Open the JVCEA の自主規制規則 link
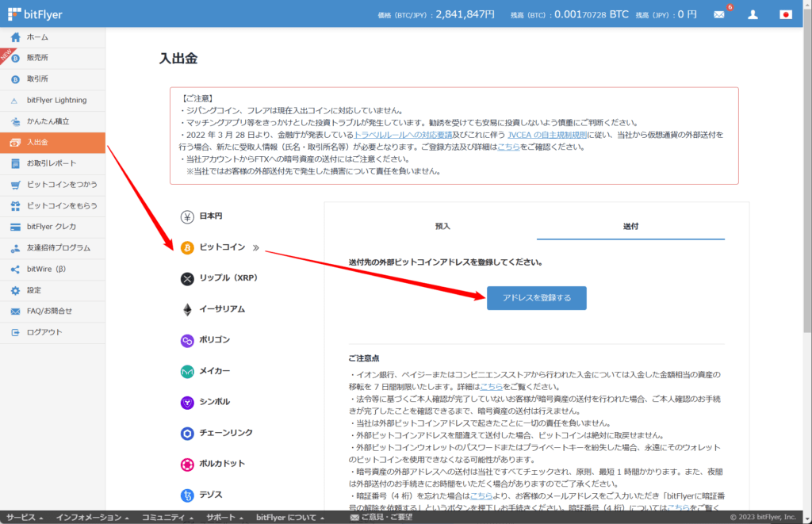The height and width of the screenshot is (524, 812). point(547,135)
